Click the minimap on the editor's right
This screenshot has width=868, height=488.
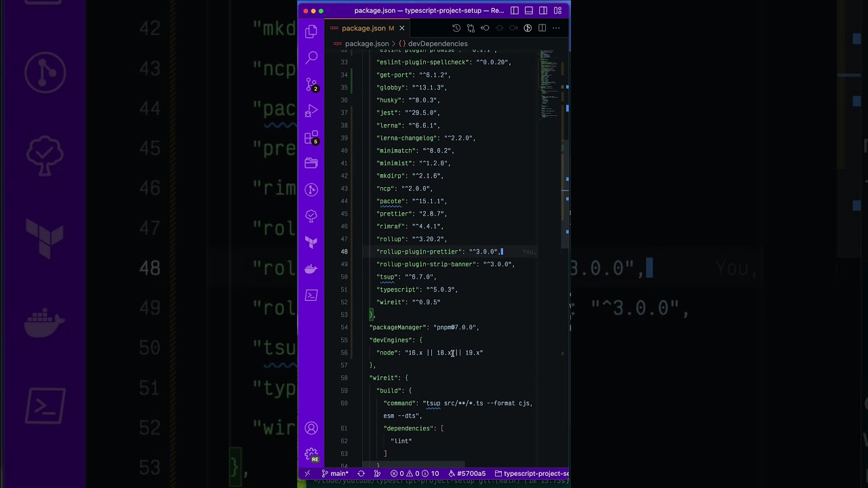(548, 84)
